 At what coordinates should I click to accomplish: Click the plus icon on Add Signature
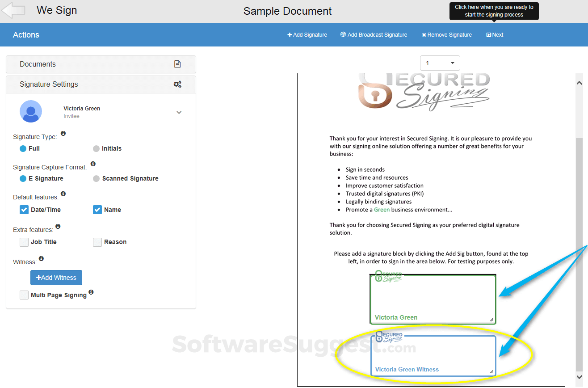(x=290, y=34)
